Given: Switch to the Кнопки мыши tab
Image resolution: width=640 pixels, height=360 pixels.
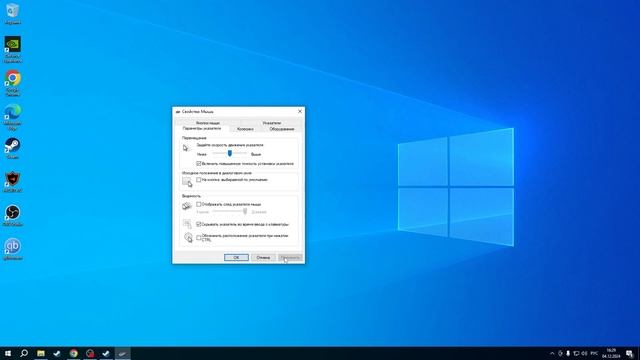Looking at the screenshot, I should (x=207, y=123).
